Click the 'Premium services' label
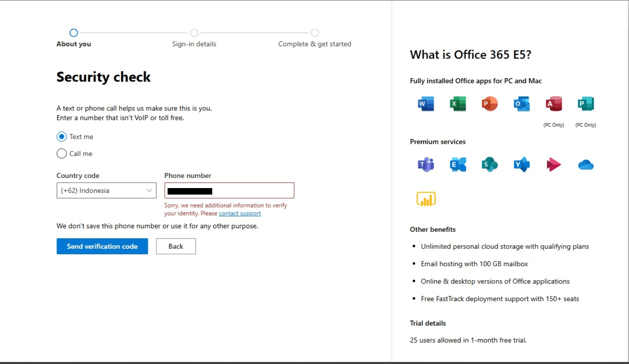 click(x=437, y=142)
